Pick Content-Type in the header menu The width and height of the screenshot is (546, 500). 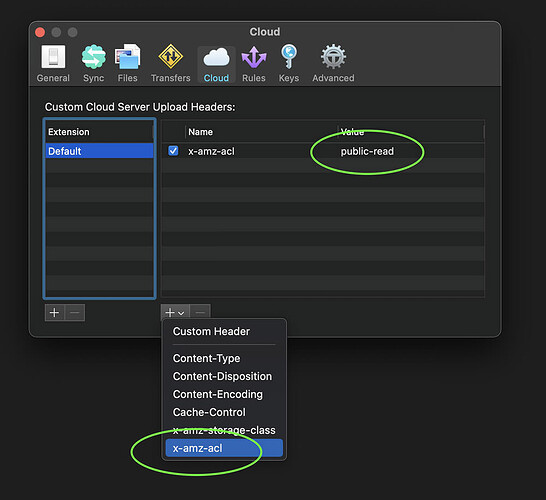coord(206,358)
